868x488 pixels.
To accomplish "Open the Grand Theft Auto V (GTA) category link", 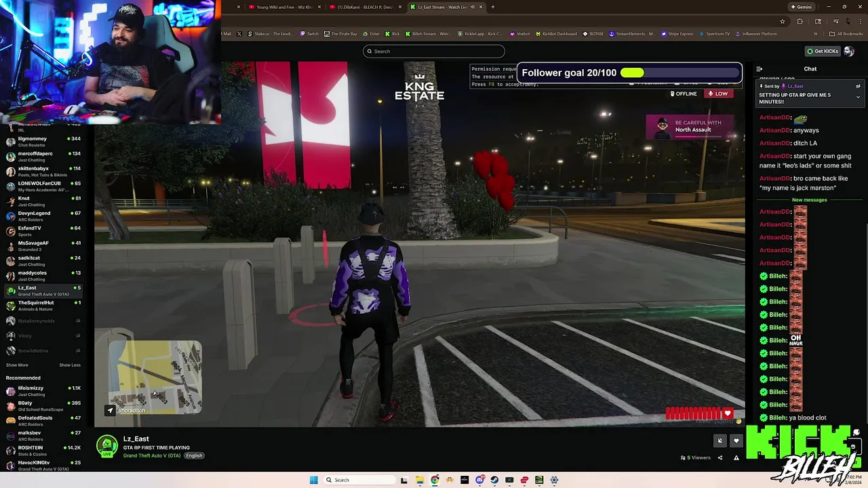I will [152, 455].
